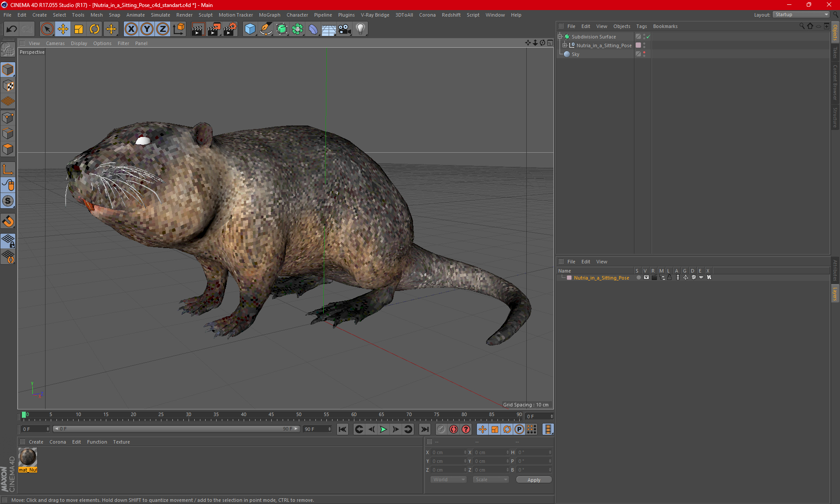
Task: Add Cube primitive object
Action: coord(250,29)
